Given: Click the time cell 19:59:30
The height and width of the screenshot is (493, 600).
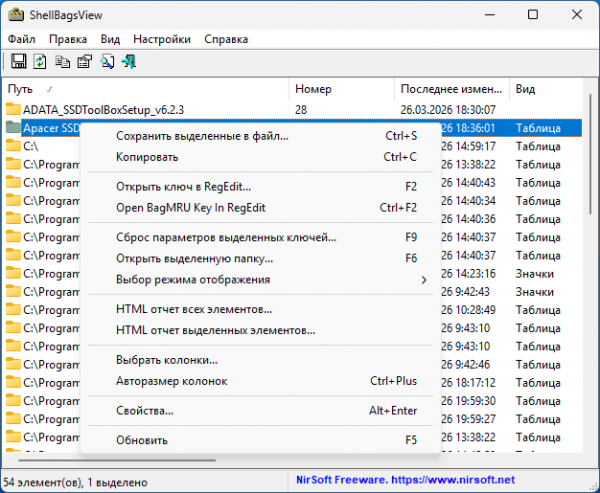Looking at the screenshot, I should pos(468,401).
